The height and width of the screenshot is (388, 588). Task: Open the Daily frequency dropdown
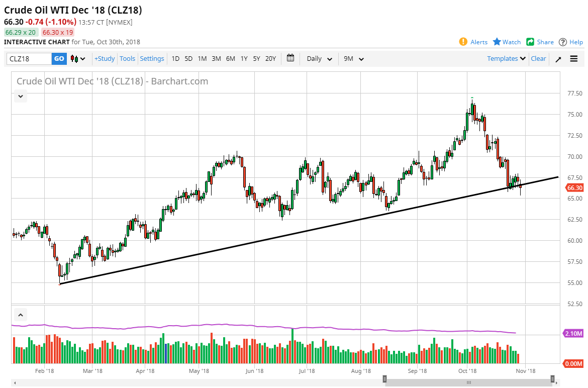coord(318,59)
